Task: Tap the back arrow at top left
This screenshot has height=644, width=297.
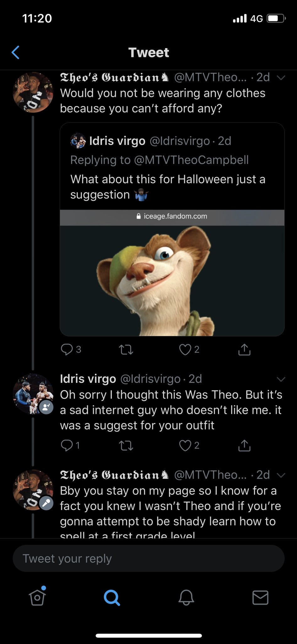Action: pos(15,52)
